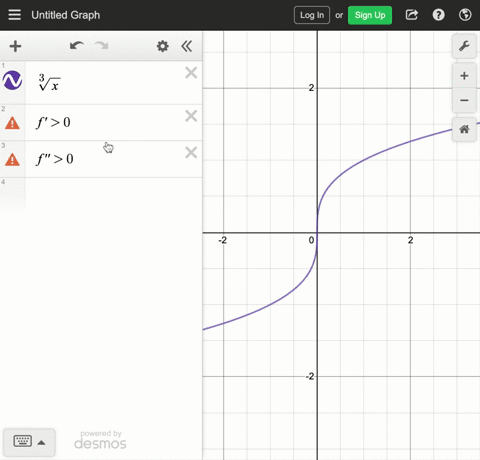This screenshot has height=460, width=480.
Task: Click the f' > 0 expression
Action: pyautogui.click(x=53, y=122)
